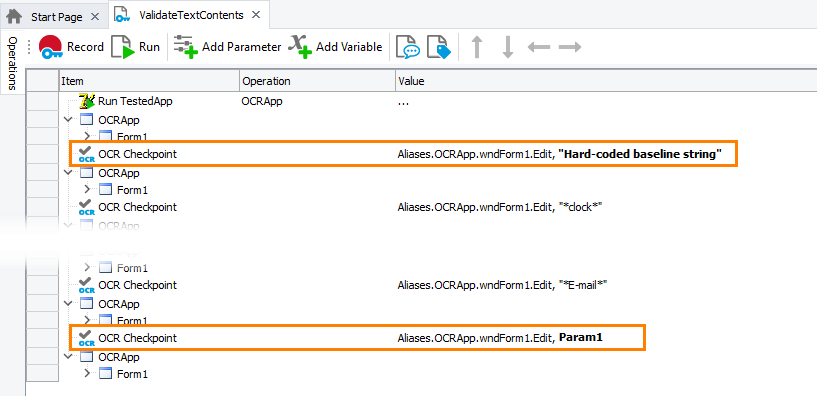This screenshot has height=396, width=817.
Task: Run the keyword test
Action: pyautogui.click(x=136, y=47)
